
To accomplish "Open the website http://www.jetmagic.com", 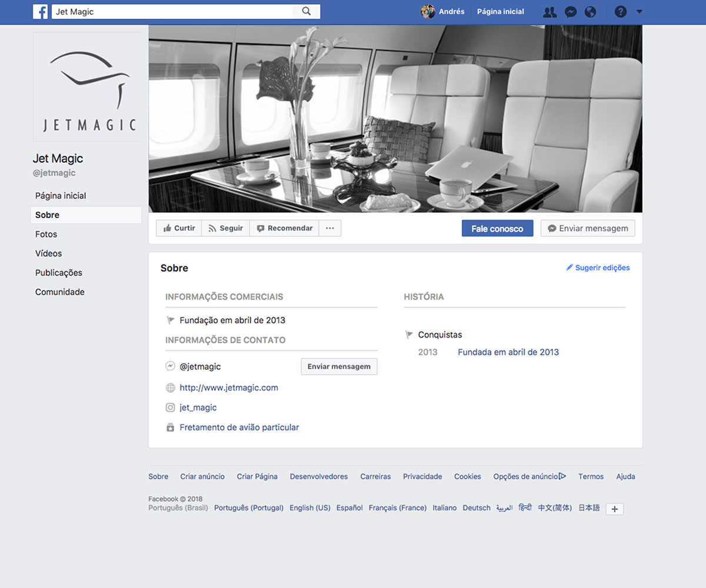I will (x=228, y=387).
